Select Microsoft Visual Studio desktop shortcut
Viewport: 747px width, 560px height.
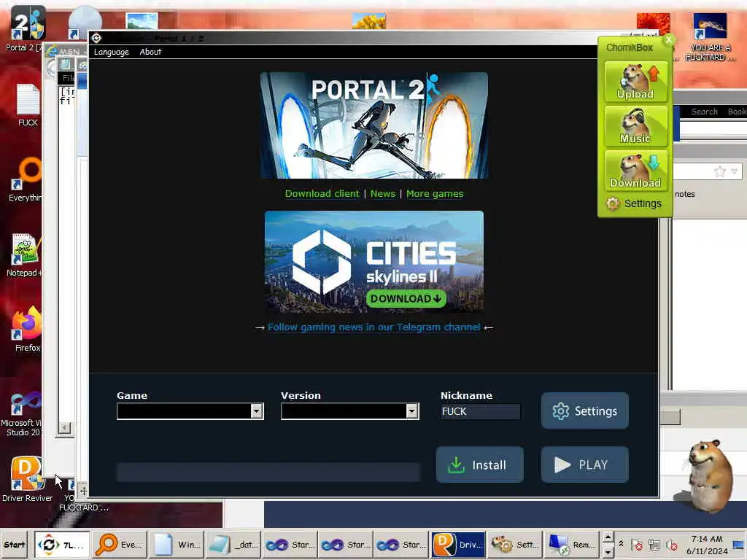[x=23, y=414]
